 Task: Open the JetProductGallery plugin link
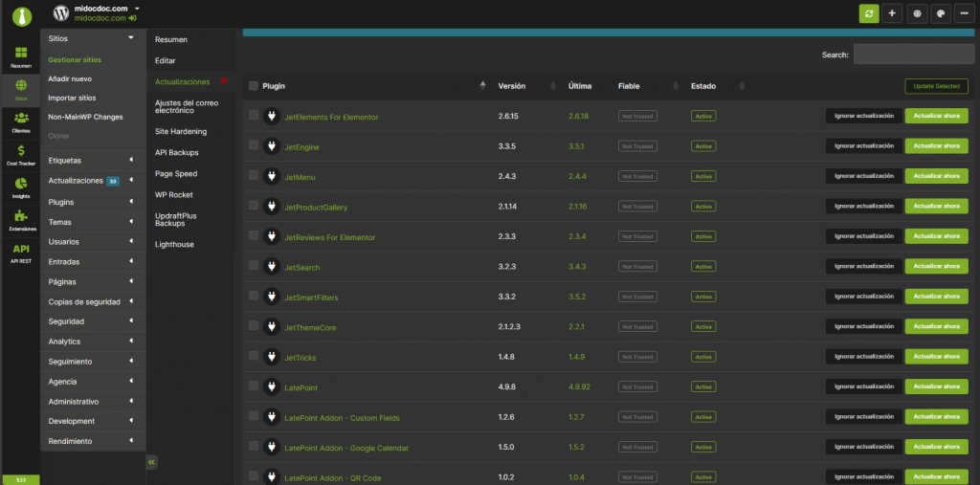click(x=316, y=208)
